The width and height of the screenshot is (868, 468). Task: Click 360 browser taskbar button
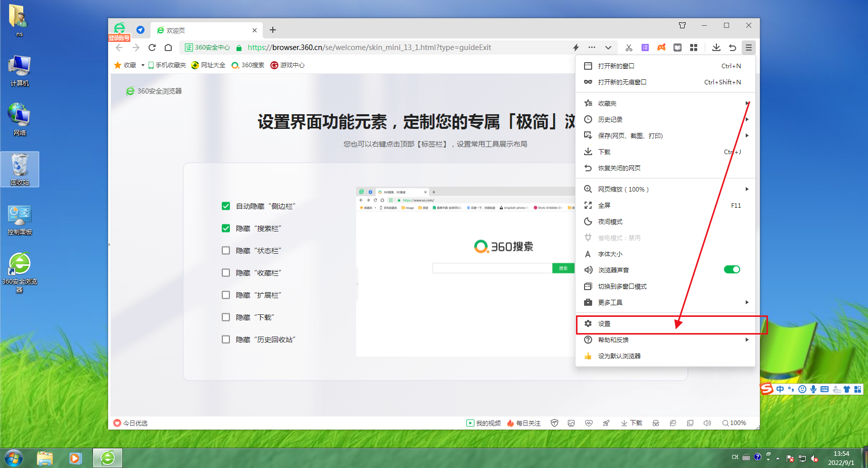108,458
